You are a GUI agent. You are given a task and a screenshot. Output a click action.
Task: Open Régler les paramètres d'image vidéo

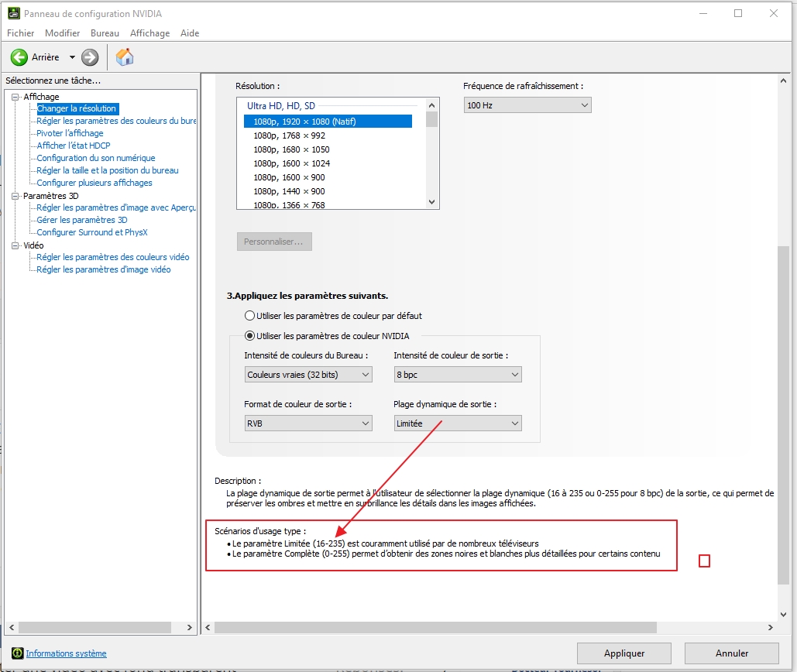point(104,269)
